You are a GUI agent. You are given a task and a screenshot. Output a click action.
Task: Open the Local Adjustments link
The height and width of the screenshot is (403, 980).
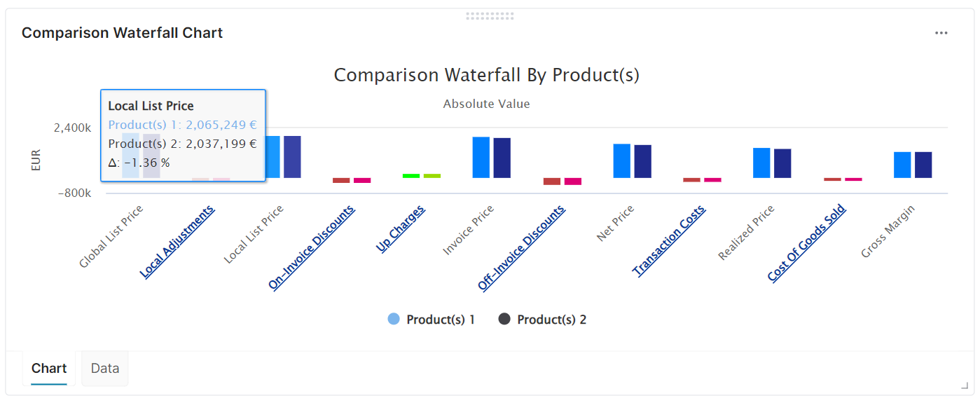[178, 242]
